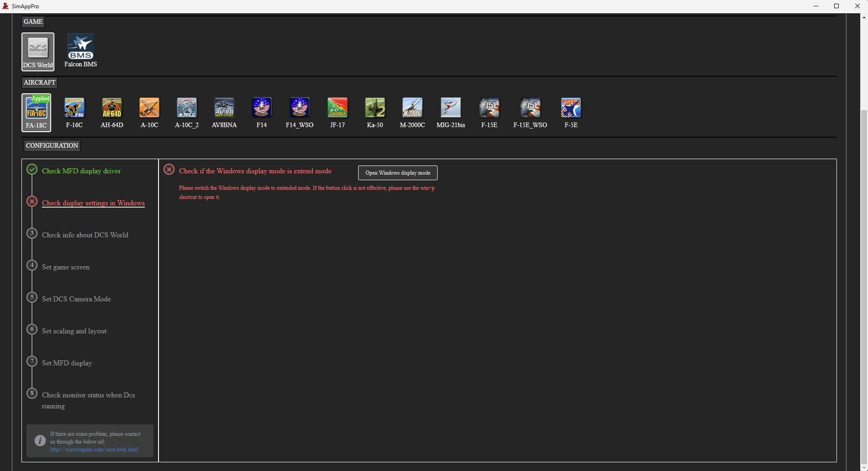
Task: Maximize the SimAppPro window
Action: (836, 6)
